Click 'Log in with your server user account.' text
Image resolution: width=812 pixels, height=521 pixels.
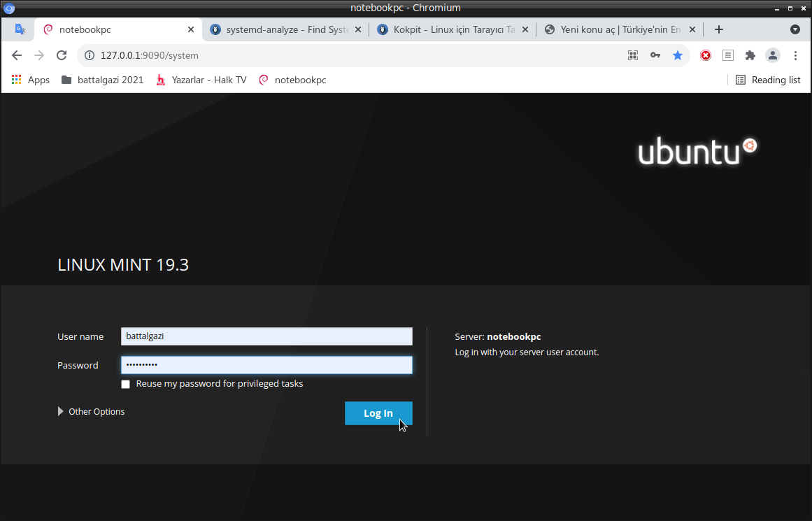click(x=527, y=352)
